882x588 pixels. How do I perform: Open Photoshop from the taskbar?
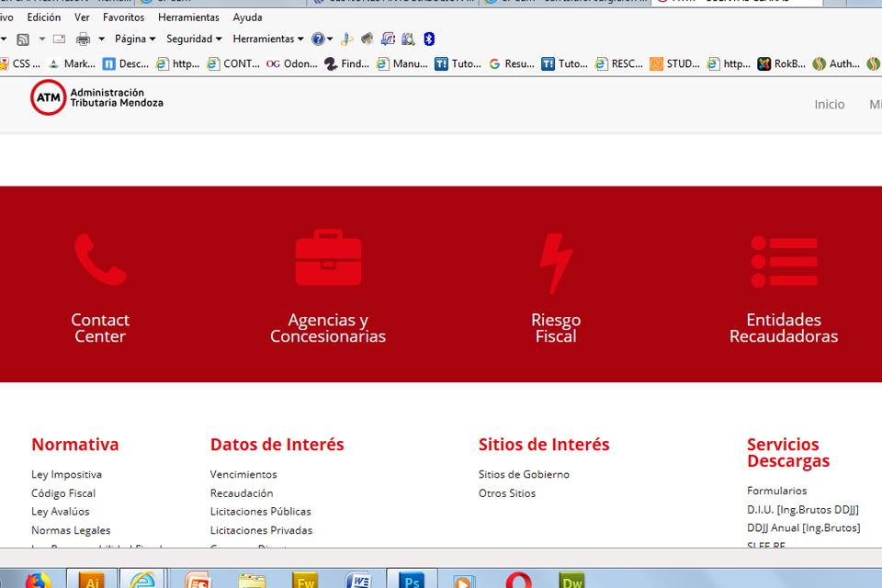pyautogui.click(x=412, y=580)
